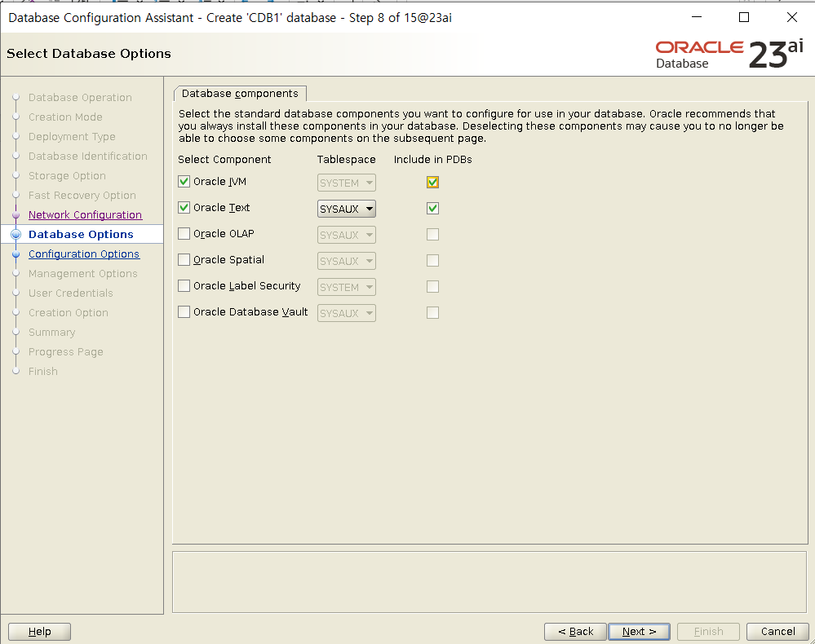
Task: Proceed with the Next button
Action: tap(639, 632)
